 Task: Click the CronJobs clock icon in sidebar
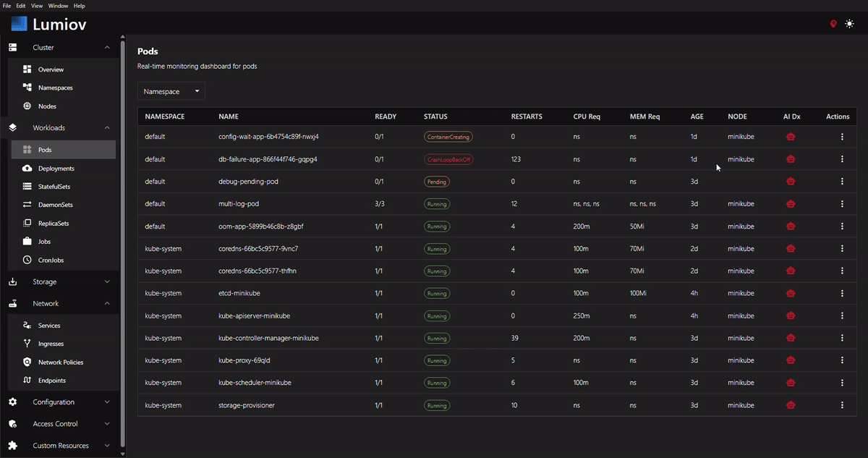(27, 260)
